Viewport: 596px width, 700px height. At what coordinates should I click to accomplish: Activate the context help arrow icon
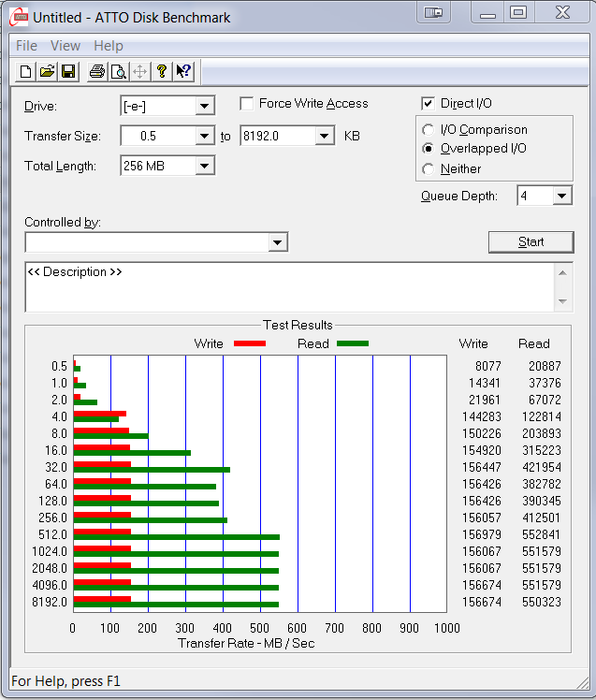[x=183, y=72]
